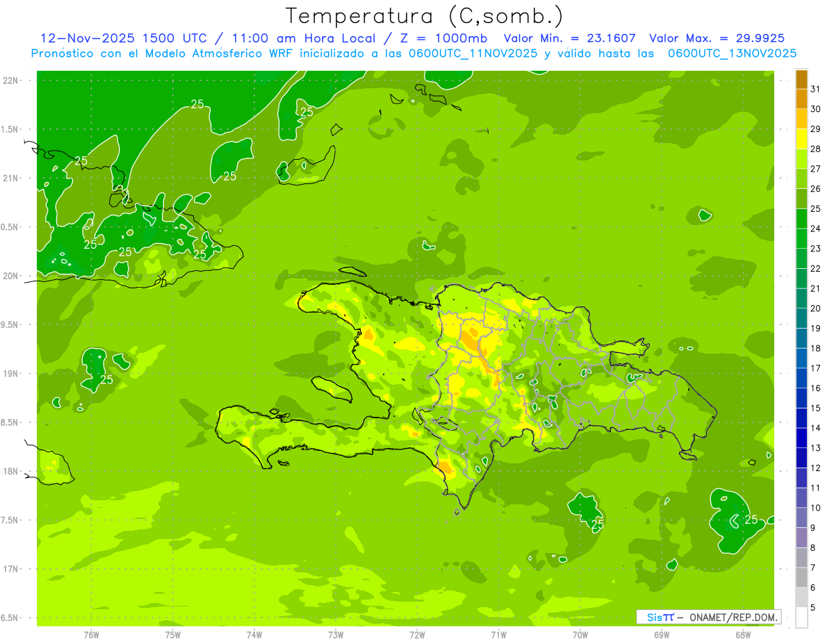Click the '72W' longitude axis label
Image resolution: width=834 pixels, height=644 pixels.
pos(417,635)
